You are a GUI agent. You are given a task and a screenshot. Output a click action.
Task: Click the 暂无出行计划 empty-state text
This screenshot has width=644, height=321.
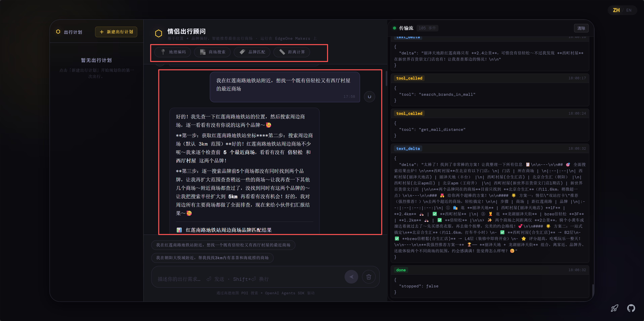coord(96,60)
